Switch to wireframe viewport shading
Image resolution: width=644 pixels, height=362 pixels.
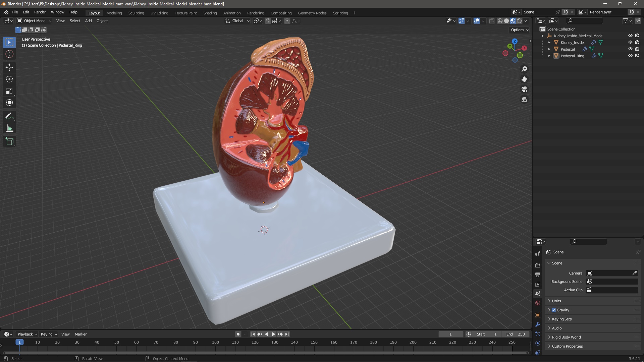click(x=500, y=21)
